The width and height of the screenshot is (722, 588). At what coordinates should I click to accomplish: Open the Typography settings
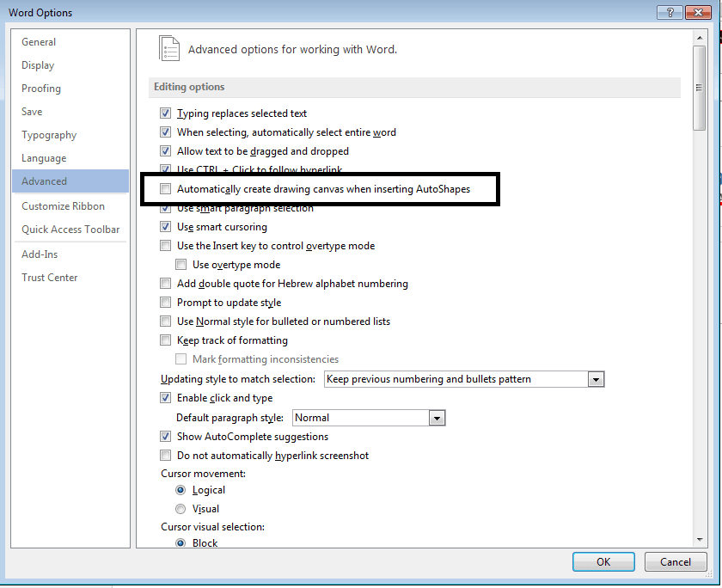[x=49, y=134]
